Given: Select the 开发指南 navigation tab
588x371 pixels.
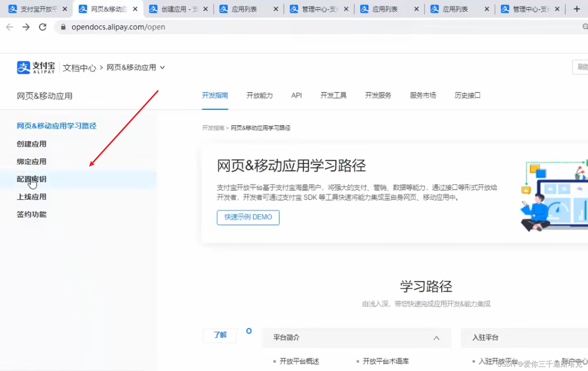Looking at the screenshot, I should (x=215, y=95).
